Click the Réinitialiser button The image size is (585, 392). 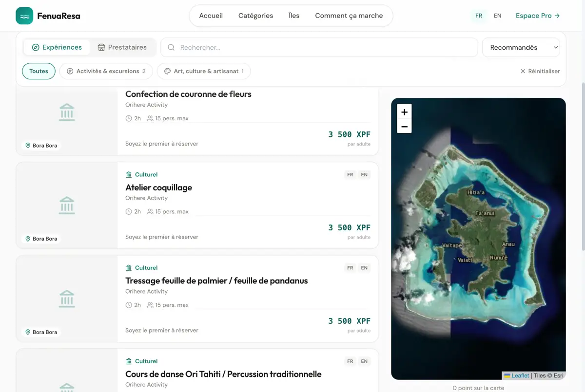[540, 71]
